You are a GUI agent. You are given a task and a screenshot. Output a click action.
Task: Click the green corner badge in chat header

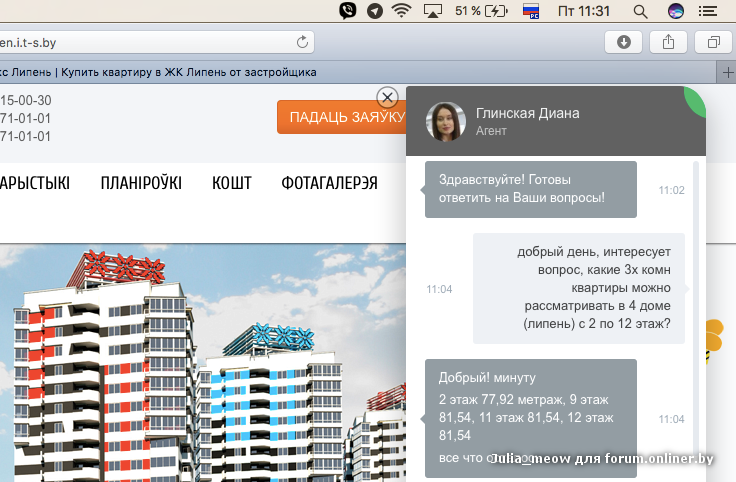click(696, 101)
